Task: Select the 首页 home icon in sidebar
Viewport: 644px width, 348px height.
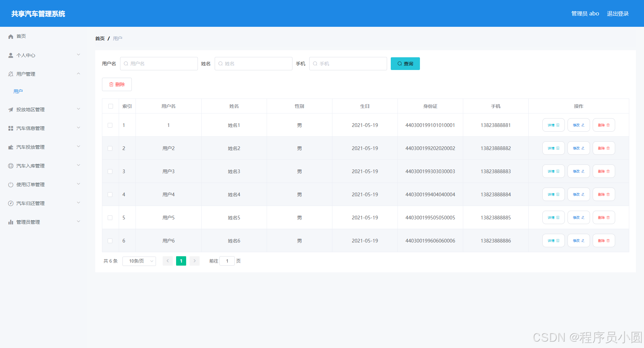Action: pos(10,36)
